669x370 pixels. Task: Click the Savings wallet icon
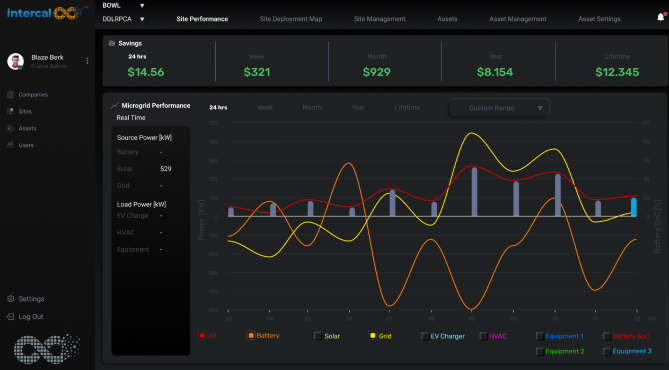112,43
